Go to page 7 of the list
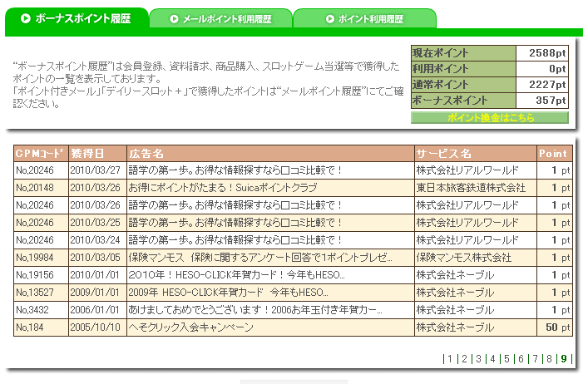The height and width of the screenshot is (384, 588). 535,359
